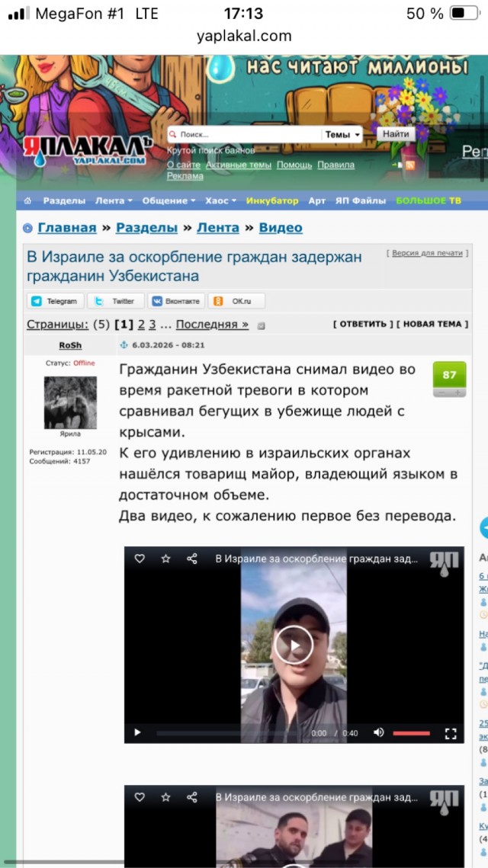Click the НОВАЯ ТЕМА button
The height and width of the screenshot is (868, 488).
pyautogui.click(x=432, y=325)
